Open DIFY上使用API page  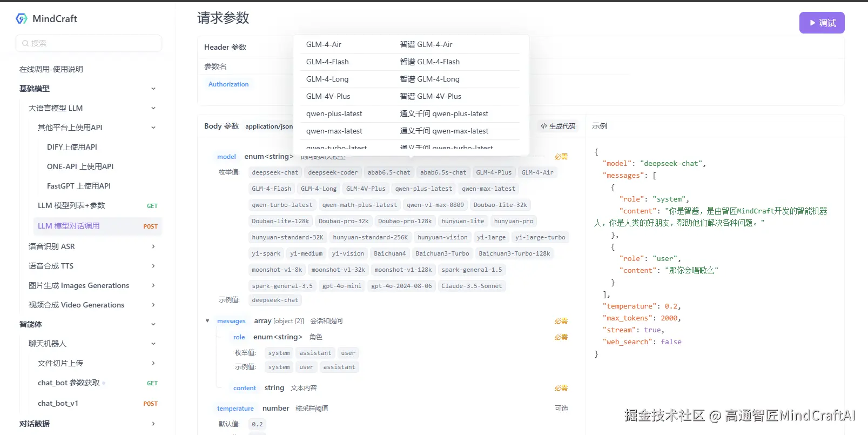[x=72, y=147]
